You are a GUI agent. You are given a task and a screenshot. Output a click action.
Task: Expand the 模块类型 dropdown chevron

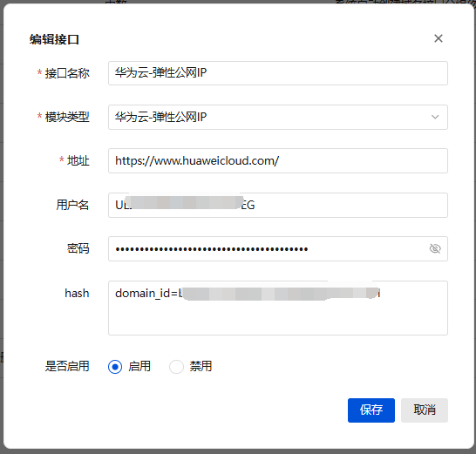pos(435,117)
